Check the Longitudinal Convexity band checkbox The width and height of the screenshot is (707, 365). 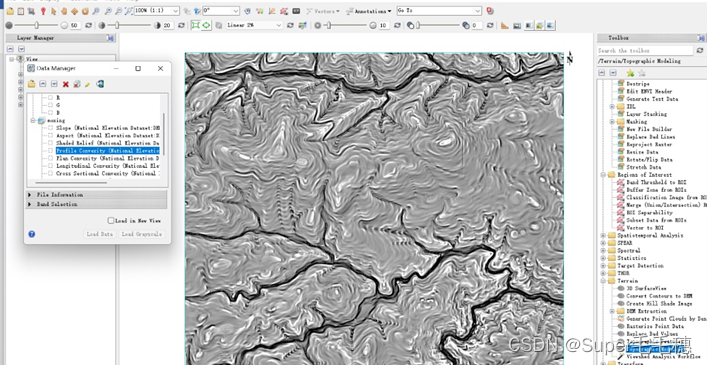click(50, 166)
